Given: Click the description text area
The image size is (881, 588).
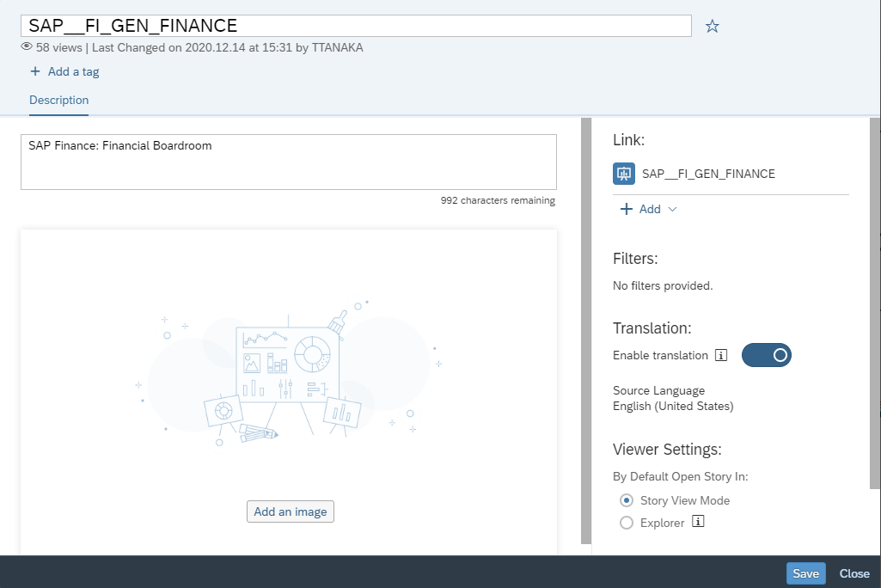Looking at the screenshot, I should (x=288, y=162).
